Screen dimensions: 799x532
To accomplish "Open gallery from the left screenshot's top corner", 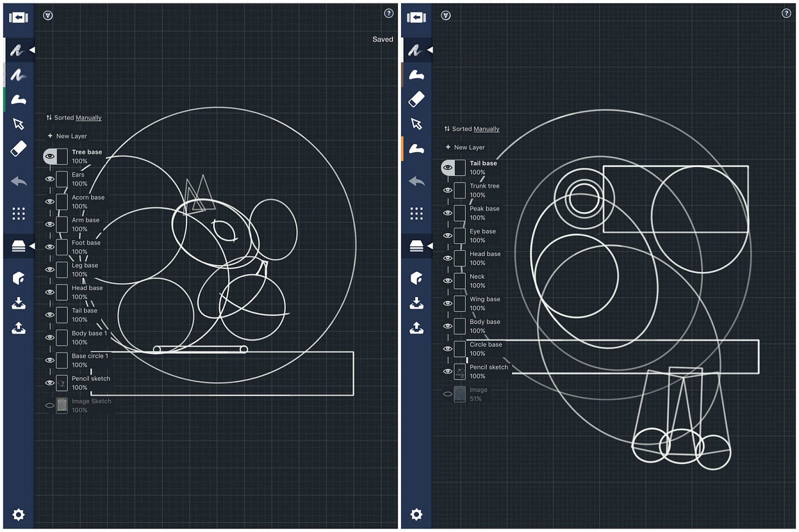I will (x=18, y=18).
